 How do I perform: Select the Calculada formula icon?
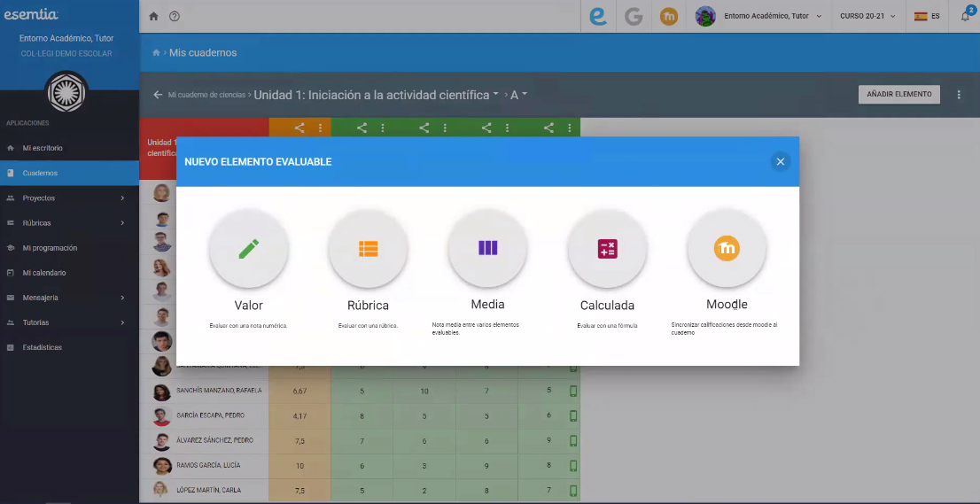coord(607,249)
